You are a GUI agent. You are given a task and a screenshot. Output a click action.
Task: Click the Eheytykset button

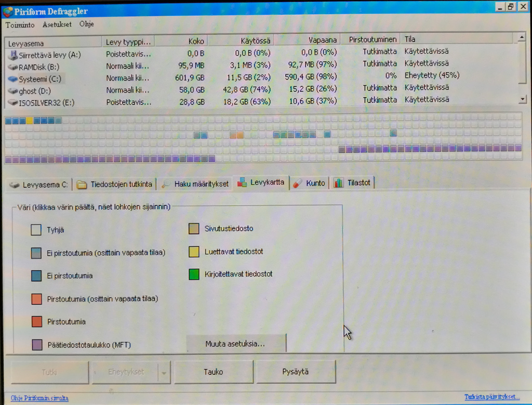pos(126,372)
